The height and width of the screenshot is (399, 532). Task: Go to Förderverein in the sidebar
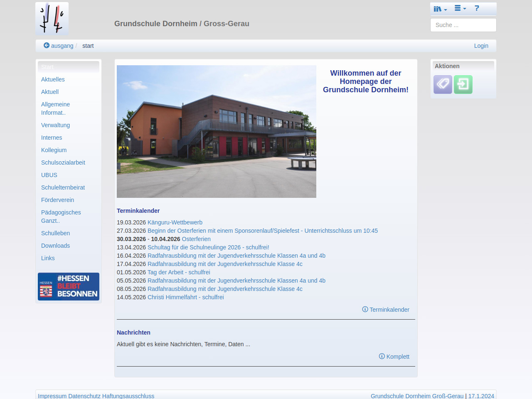point(57,200)
